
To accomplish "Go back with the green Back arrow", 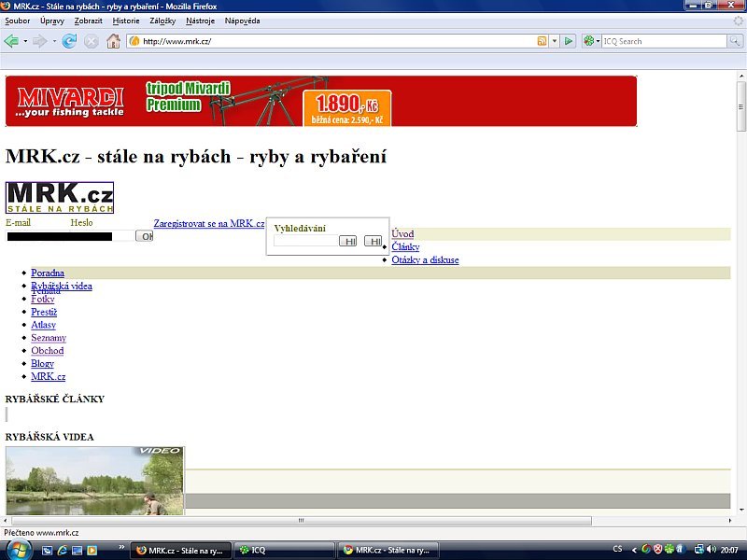I will [11, 41].
